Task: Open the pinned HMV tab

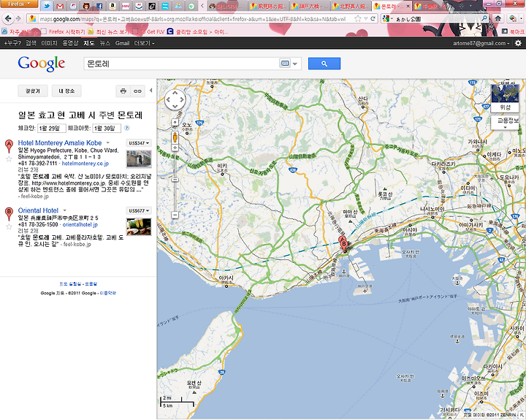Action: tap(126, 6)
